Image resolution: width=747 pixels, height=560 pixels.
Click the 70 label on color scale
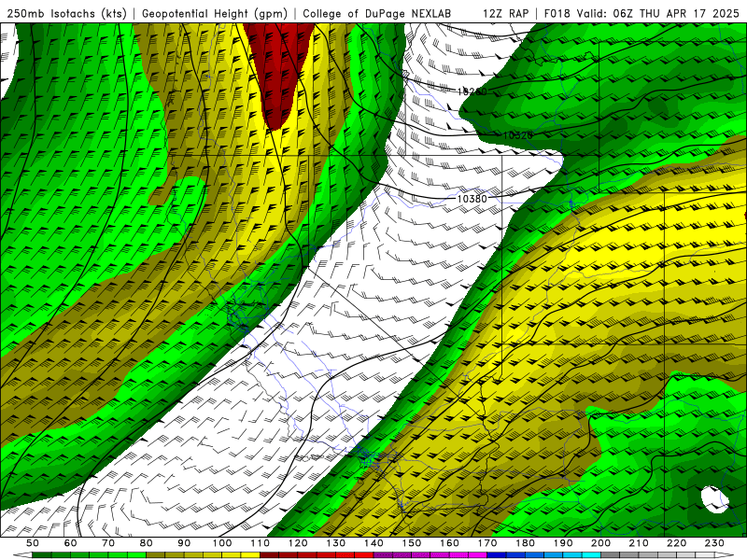click(x=108, y=543)
